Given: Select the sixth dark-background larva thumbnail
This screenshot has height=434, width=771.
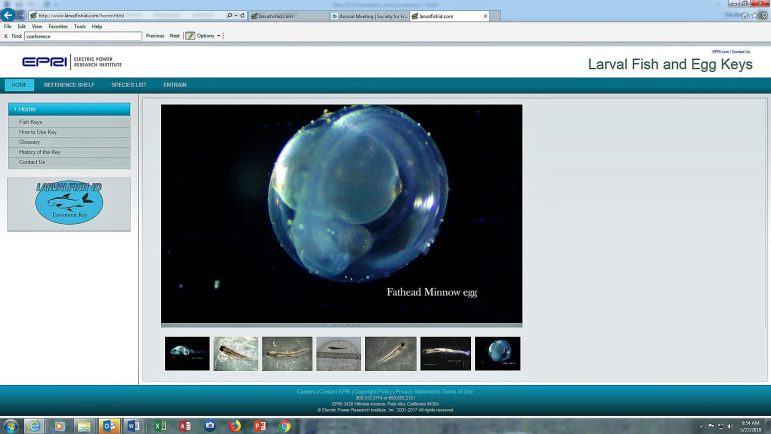Looking at the screenshot, I should tap(445, 354).
